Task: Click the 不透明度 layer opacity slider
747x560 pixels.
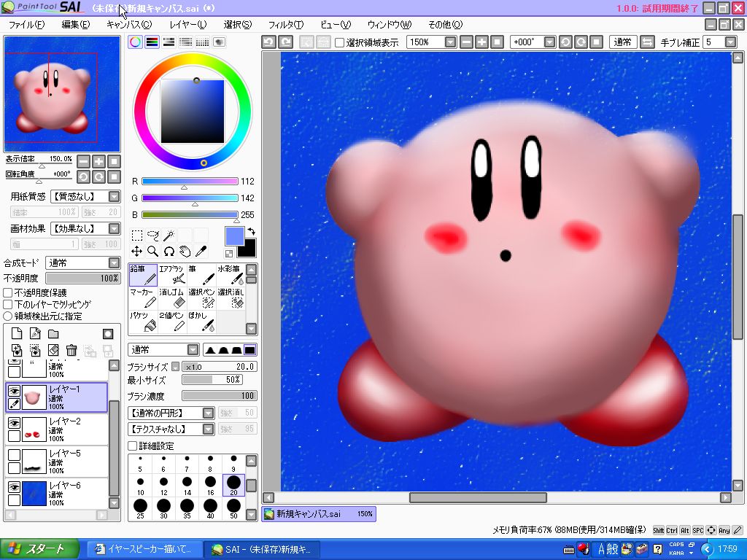Action: pyautogui.click(x=82, y=278)
